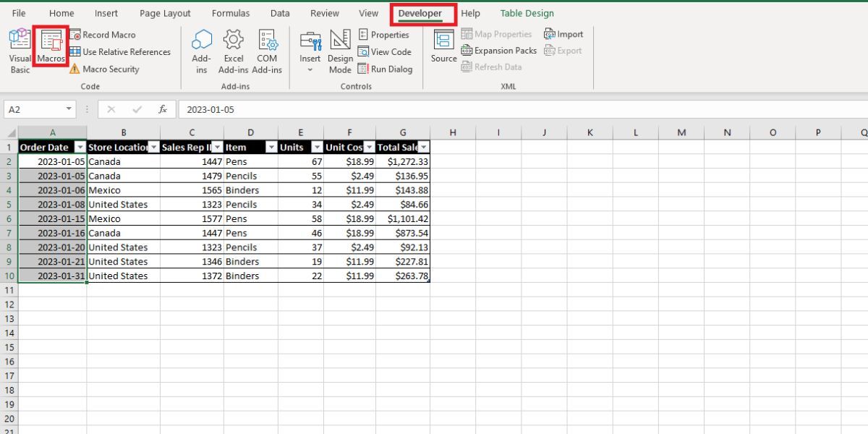Open the Units column filter dropdown
Viewport: 868px width, 434px height.
[x=317, y=147]
